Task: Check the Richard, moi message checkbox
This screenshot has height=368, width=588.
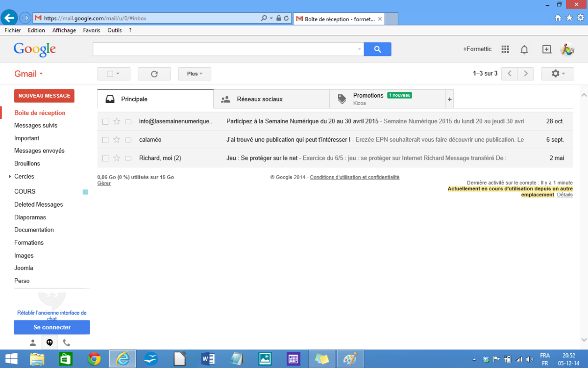Action: click(x=105, y=158)
